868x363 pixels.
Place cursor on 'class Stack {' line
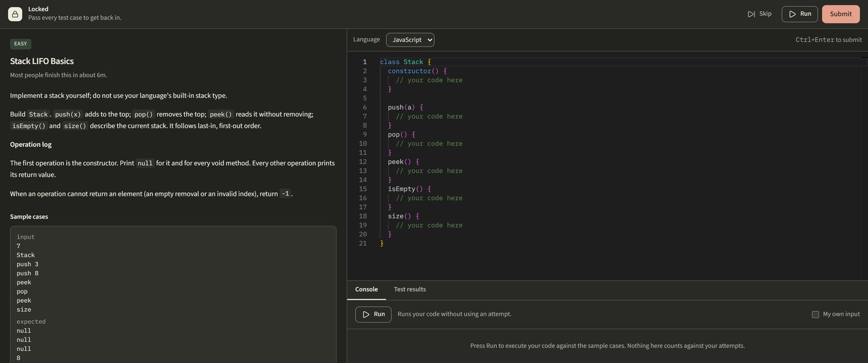coord(405,62)
